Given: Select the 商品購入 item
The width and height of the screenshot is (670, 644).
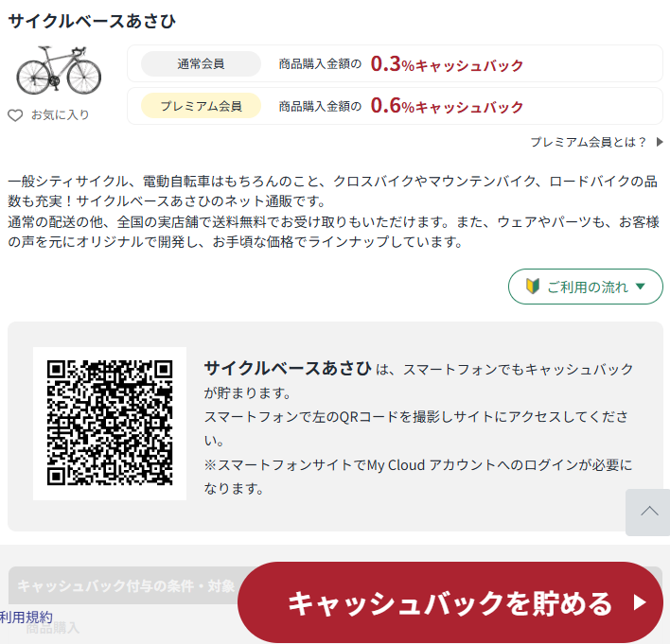Looking at the screenshot, I should coord(53,627).
